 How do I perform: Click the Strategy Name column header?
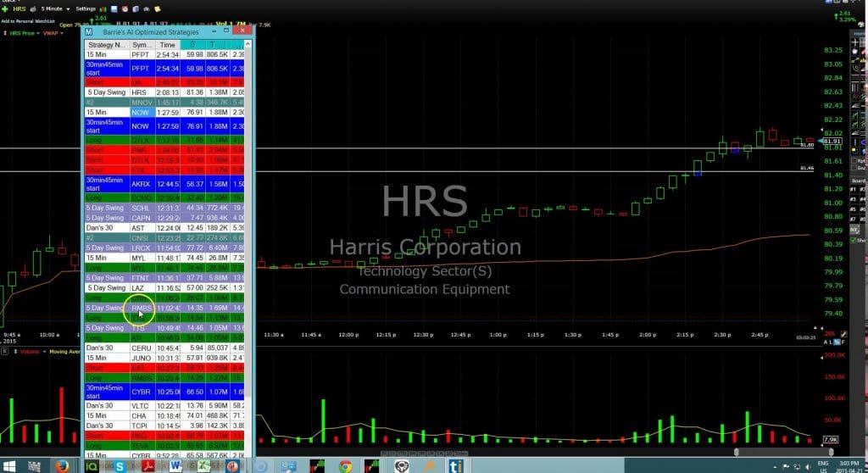[107, 45]
